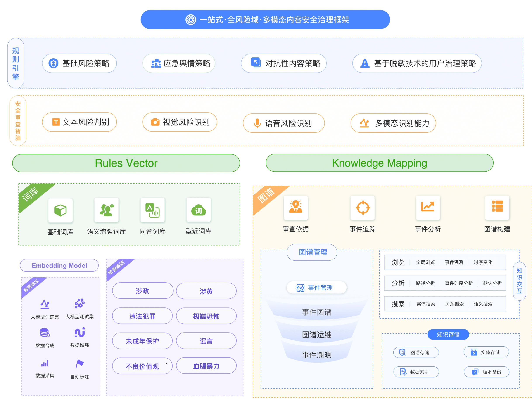The height and width of the screenshot is (413, 532).
Task: Click the 安全审查智脑 vertical label
Action: 18,121
